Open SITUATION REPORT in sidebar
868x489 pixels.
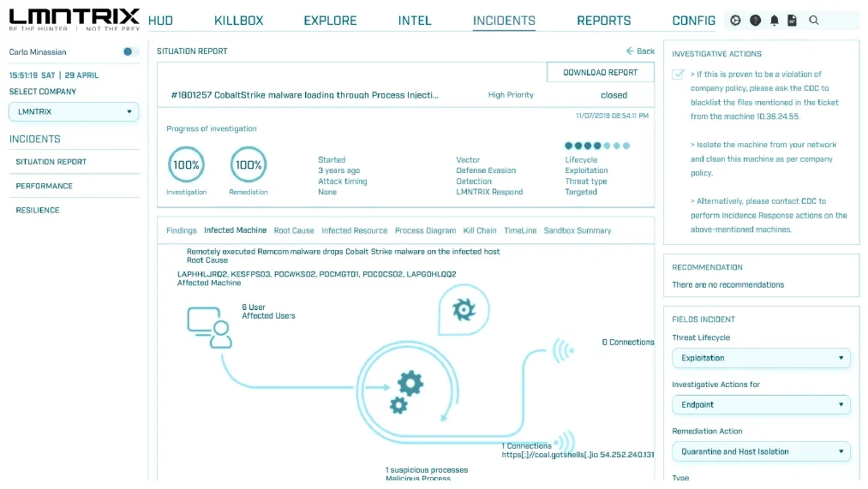tap(51, 162)
